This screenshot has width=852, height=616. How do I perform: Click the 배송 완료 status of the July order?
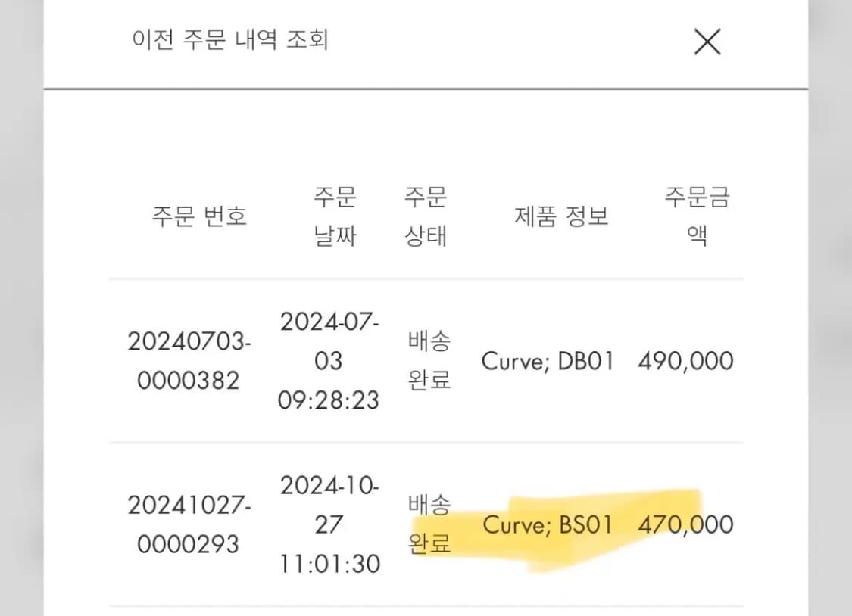[428, 361]
